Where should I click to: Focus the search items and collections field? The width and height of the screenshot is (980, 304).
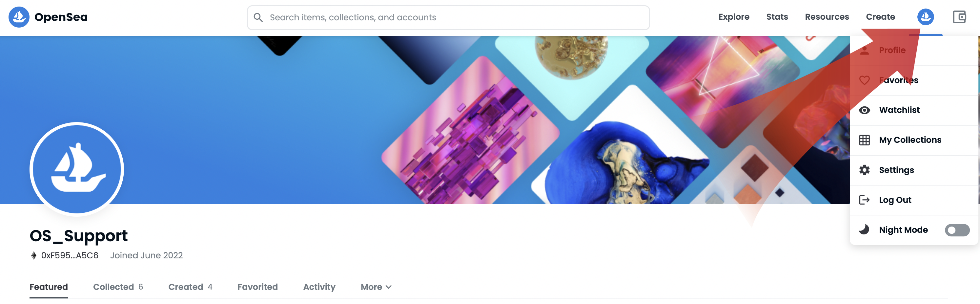pyautogui.click(x=448, y=17)
